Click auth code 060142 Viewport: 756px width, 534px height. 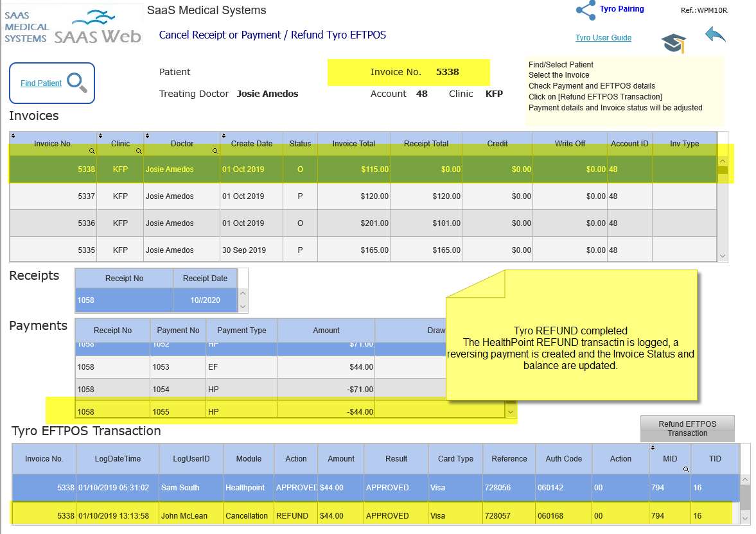click(563, 488)
